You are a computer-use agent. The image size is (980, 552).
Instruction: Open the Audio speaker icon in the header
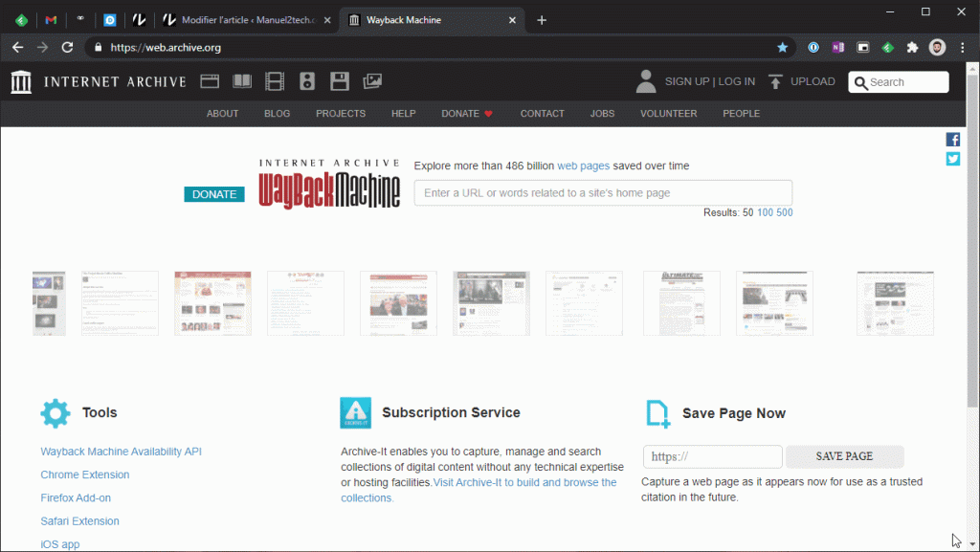(307, 81)
